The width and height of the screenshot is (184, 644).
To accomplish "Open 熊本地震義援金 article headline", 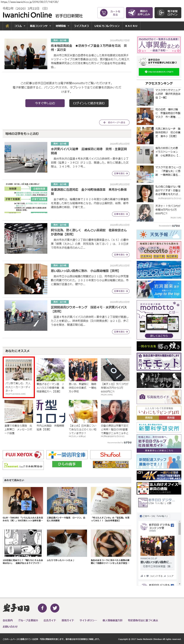I will tap(89, 48).
